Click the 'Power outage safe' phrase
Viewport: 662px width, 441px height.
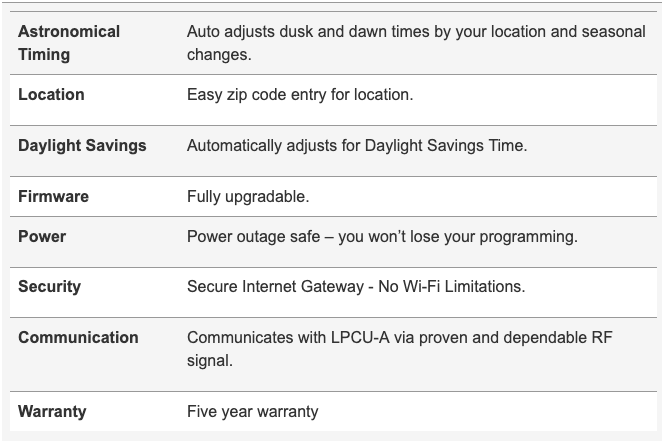pos(250,237)
